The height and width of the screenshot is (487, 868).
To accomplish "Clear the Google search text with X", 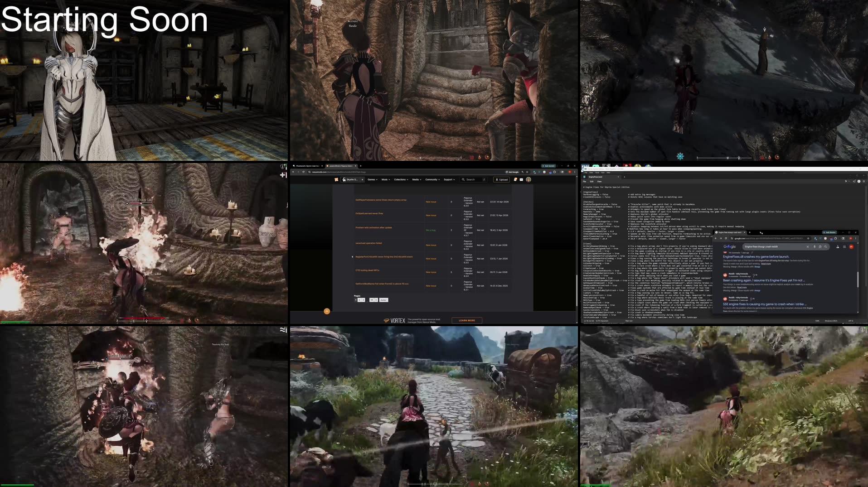I will [x=808, y=247].
